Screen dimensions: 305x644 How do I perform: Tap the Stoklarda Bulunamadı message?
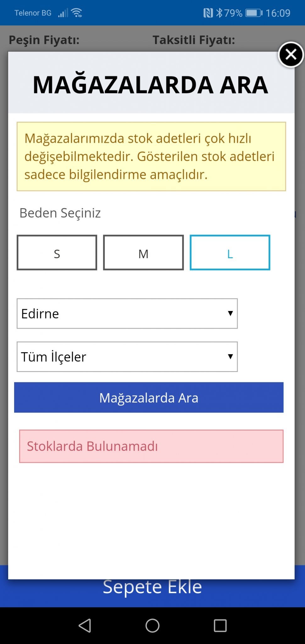coord(151,446)
